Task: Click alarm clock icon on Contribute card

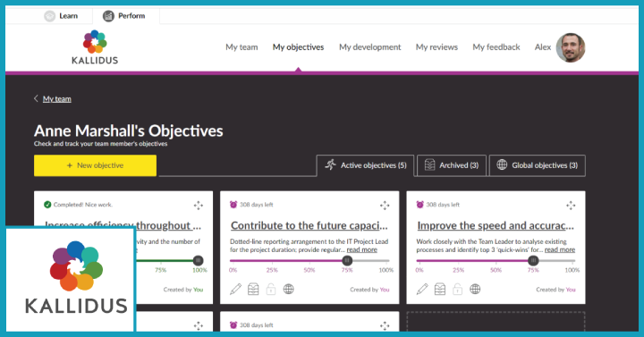Action: [x=233, y=205]
